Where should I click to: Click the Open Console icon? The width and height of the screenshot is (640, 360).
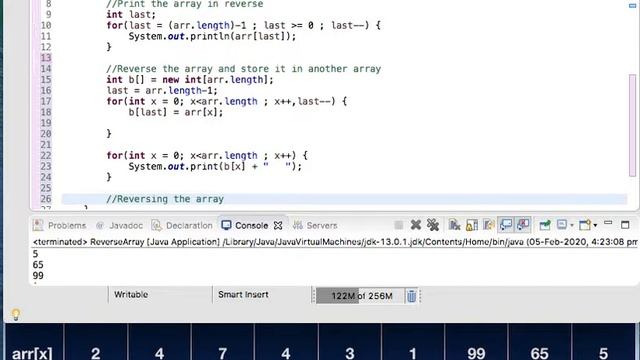(x=585, y=225)
